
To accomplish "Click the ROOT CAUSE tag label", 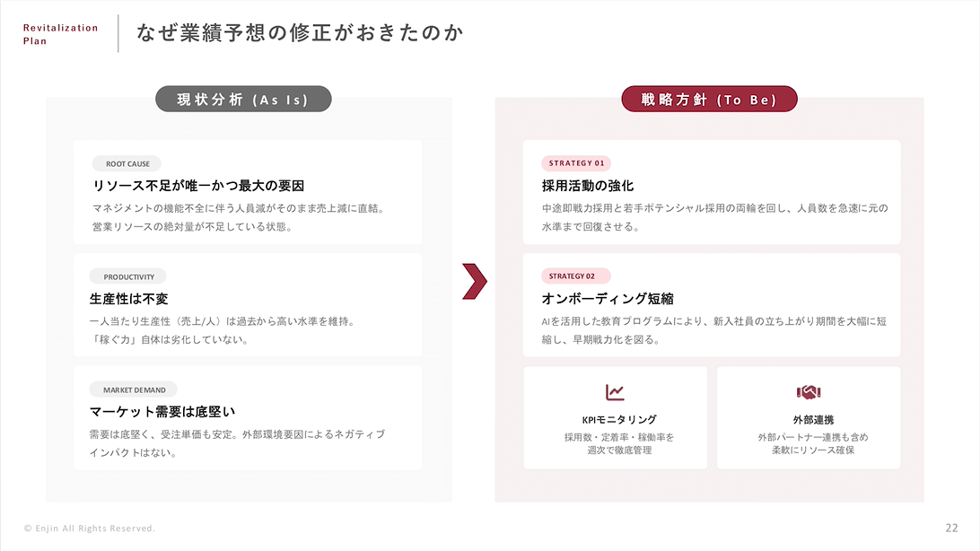I will pos(127,164).
